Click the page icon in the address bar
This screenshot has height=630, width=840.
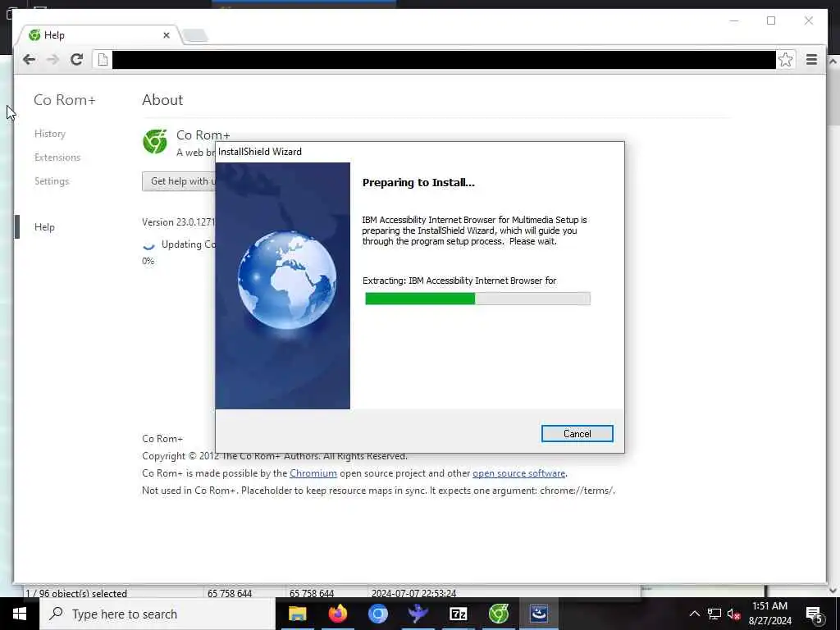[103, 59]
